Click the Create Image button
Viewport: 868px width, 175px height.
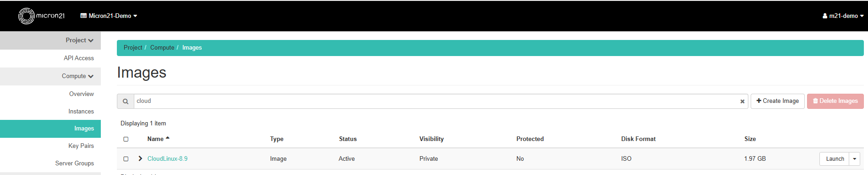777,101
